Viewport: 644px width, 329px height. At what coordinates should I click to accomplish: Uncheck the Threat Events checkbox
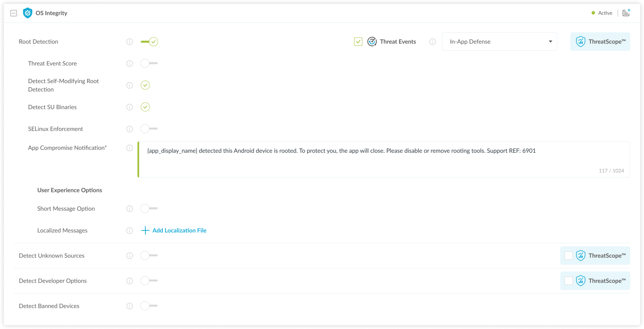tap(358, 41)
